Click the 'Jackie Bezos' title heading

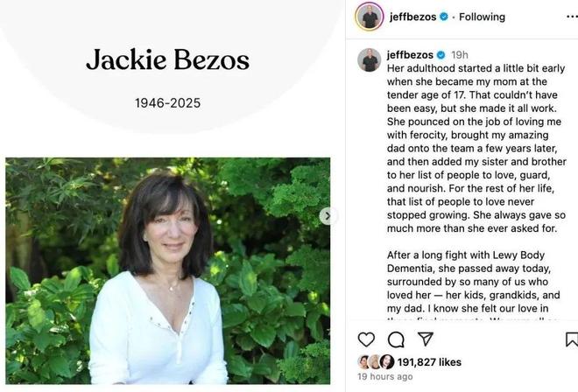coord(167,60)
